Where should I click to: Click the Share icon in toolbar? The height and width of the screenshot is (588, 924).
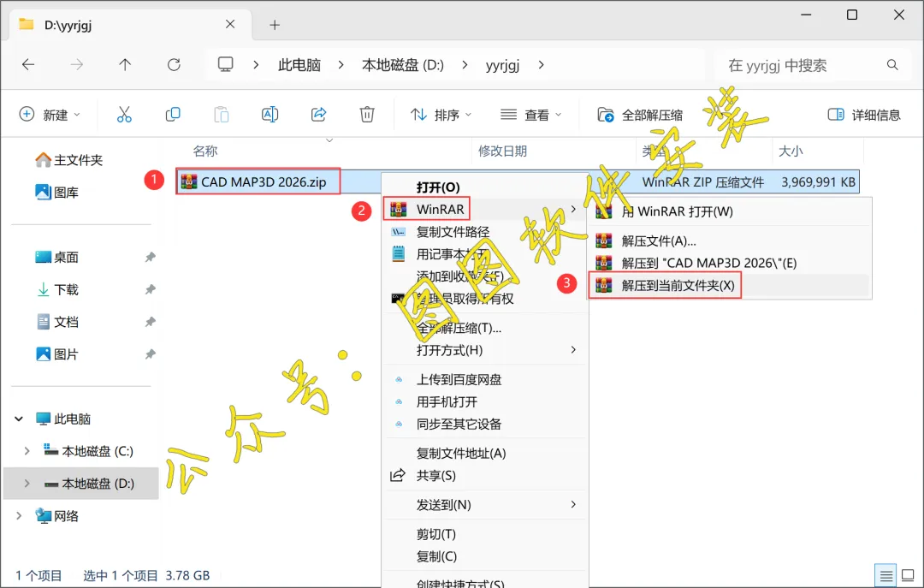click(x=319, y=115)
